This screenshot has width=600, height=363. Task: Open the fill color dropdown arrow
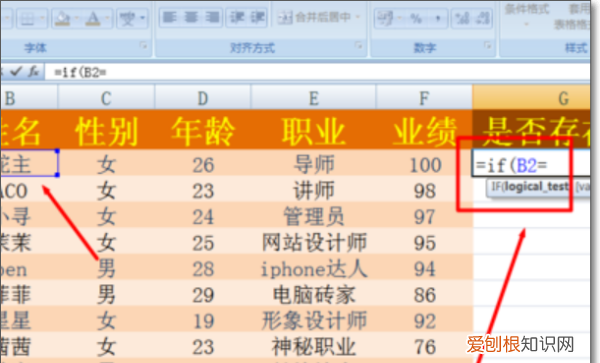(x=77, y=18)
